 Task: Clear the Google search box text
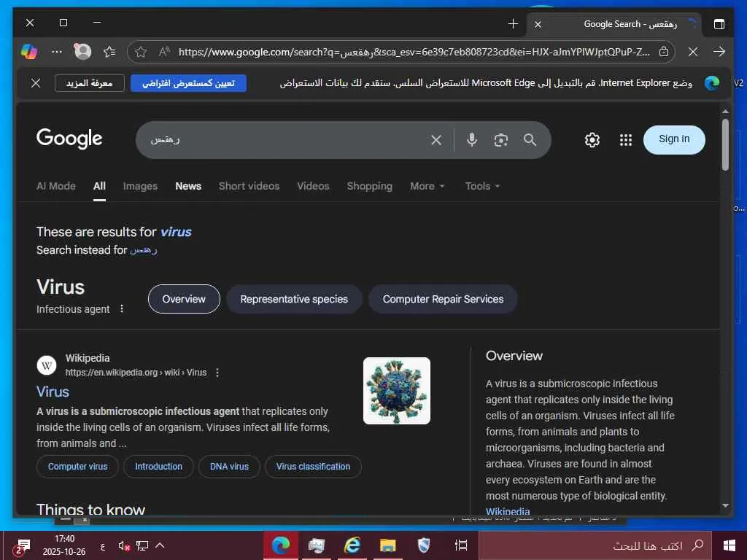click(x=436, y=140)
